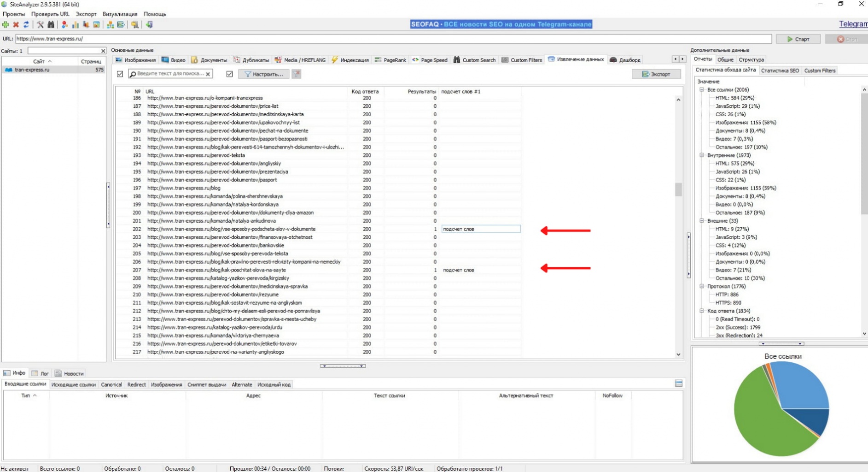Click the sitemap structure toolbar icon
This screenshot has width=868, height=472.
(x=111, y=25)
